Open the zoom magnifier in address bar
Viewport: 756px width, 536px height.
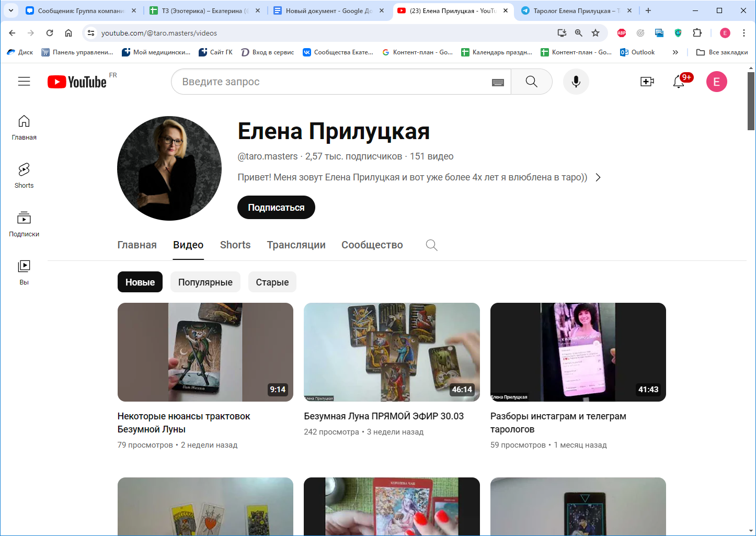click(578, 33)
